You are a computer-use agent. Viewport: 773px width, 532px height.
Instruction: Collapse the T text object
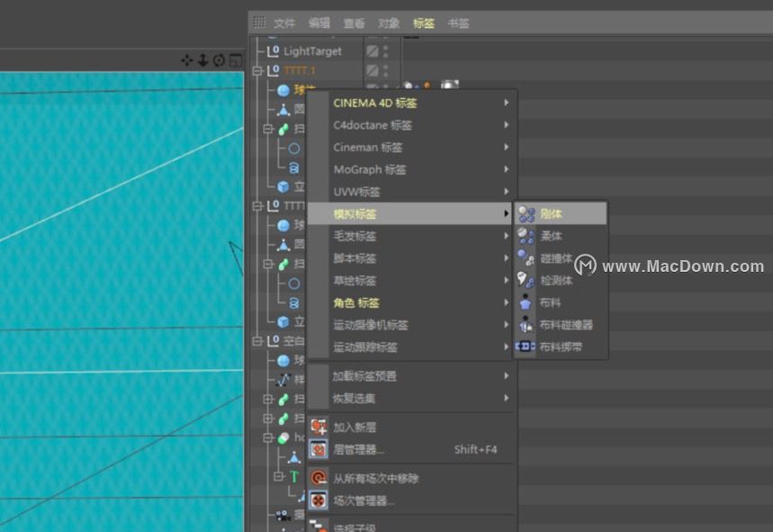[x=279, y=476]
